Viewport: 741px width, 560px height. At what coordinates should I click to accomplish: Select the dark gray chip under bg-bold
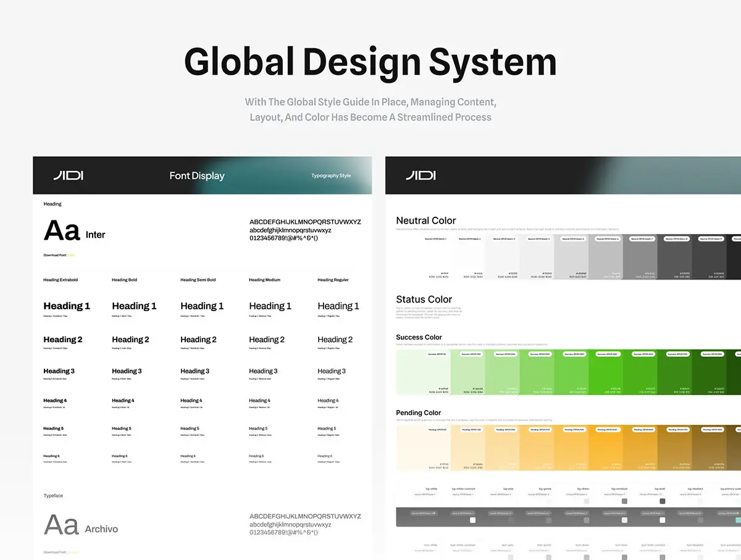(662, 501)
